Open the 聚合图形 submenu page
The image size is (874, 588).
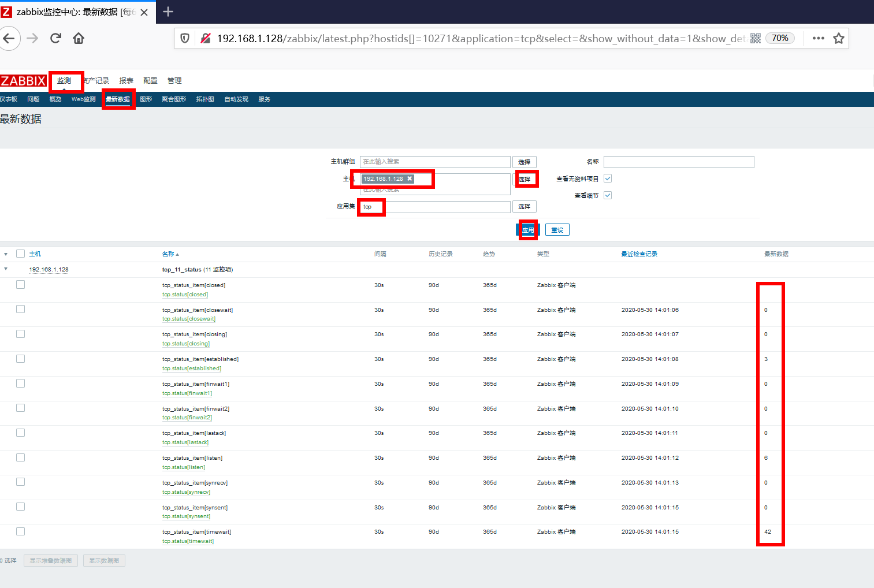point(174,99)
